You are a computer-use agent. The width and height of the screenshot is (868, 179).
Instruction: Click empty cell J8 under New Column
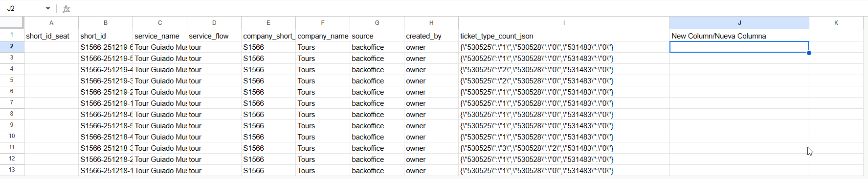(739, 114)
